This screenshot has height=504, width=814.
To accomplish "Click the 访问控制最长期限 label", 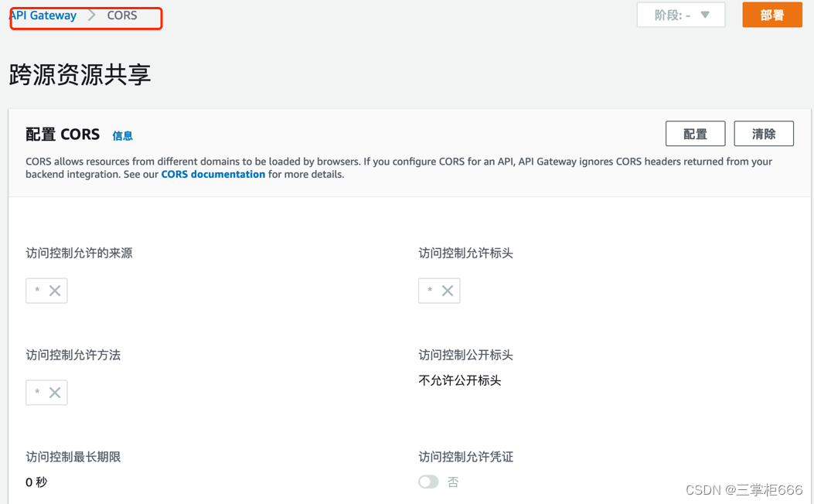I will [73, 457].
